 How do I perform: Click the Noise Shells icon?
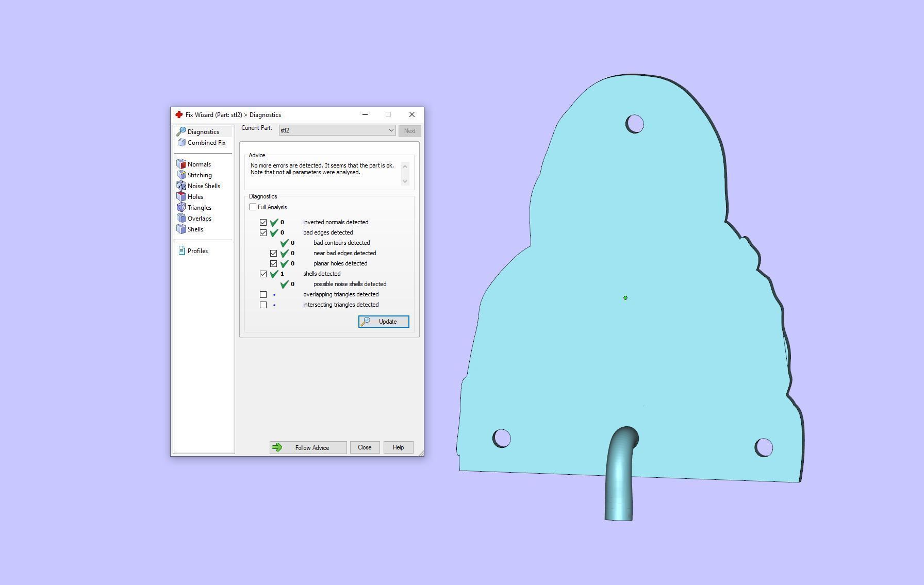(181, 186)
